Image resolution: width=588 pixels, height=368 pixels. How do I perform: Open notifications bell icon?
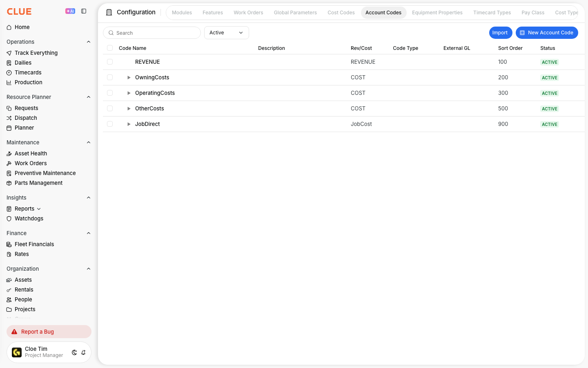click(83, 352)
